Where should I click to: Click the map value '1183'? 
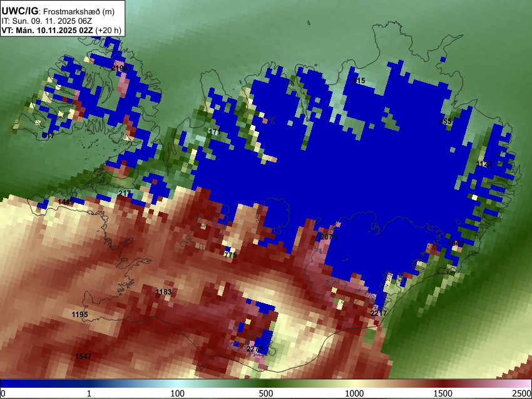163,292
